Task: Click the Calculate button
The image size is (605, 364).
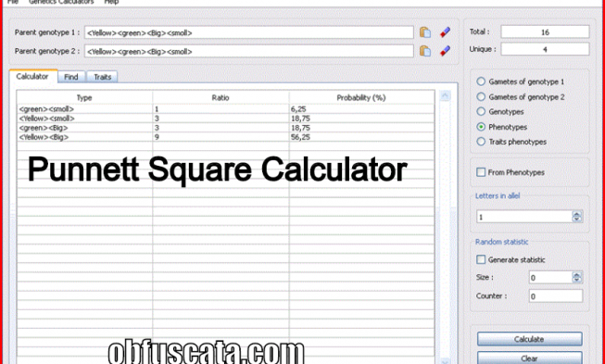Action: click(529, 339)
